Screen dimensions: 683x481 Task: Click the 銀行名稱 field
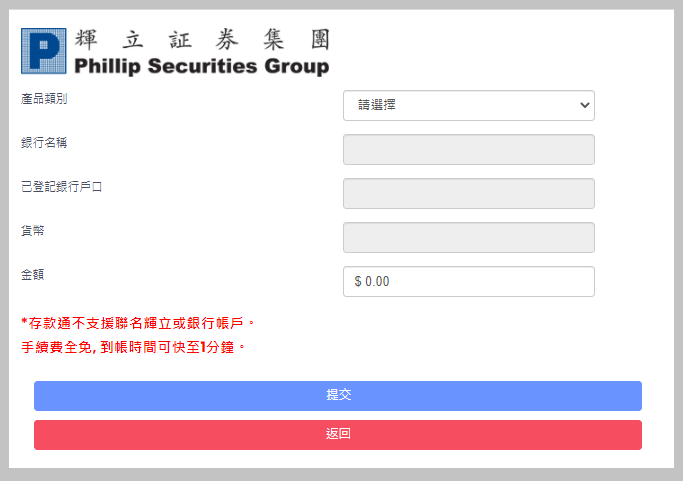[468, 149]
